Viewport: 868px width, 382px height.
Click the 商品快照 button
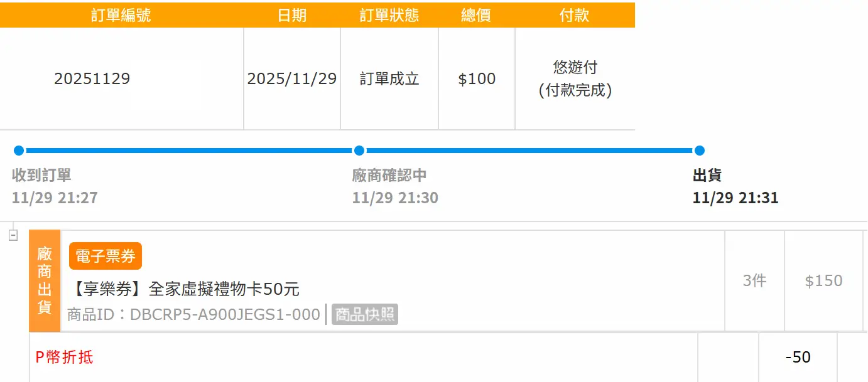(x=365, y=314)
